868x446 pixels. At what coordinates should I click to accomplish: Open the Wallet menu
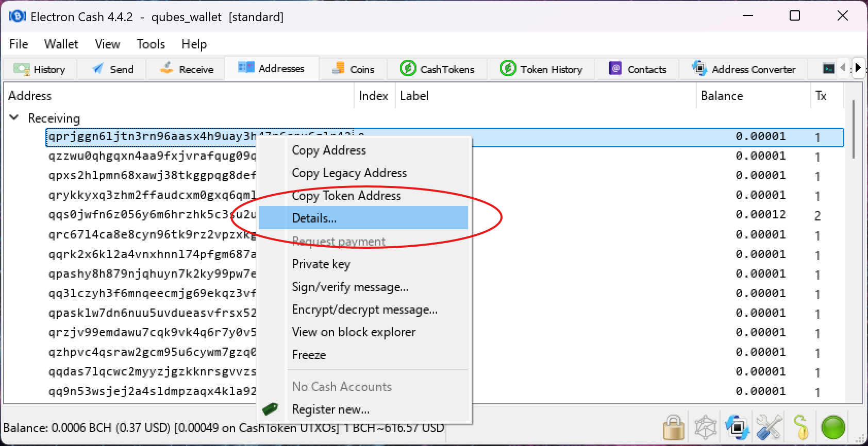coord(61,44)
